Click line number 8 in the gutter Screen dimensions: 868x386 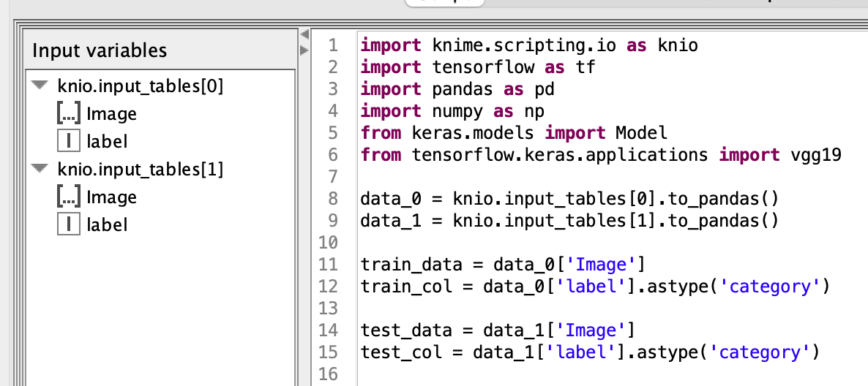pyautogui.click(x=332, y=199)
